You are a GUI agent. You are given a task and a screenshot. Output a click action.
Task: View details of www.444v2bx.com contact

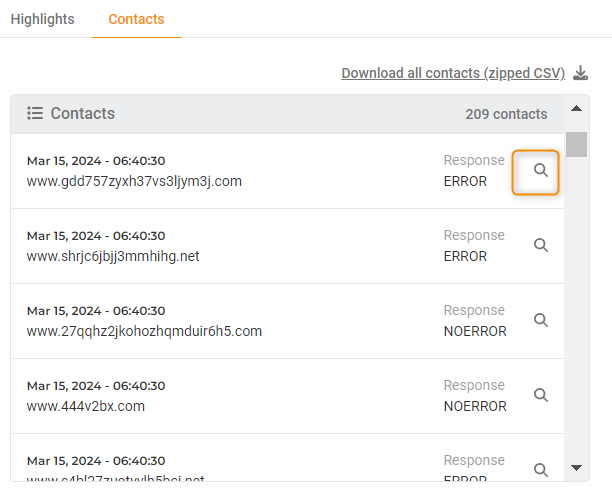click(541, 395)
